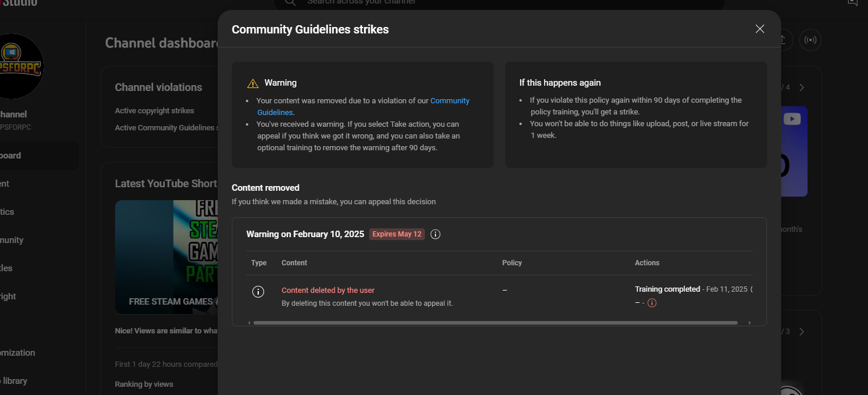Click the Expires May 12 badge
868x395 pixels.
click(397, 234)
